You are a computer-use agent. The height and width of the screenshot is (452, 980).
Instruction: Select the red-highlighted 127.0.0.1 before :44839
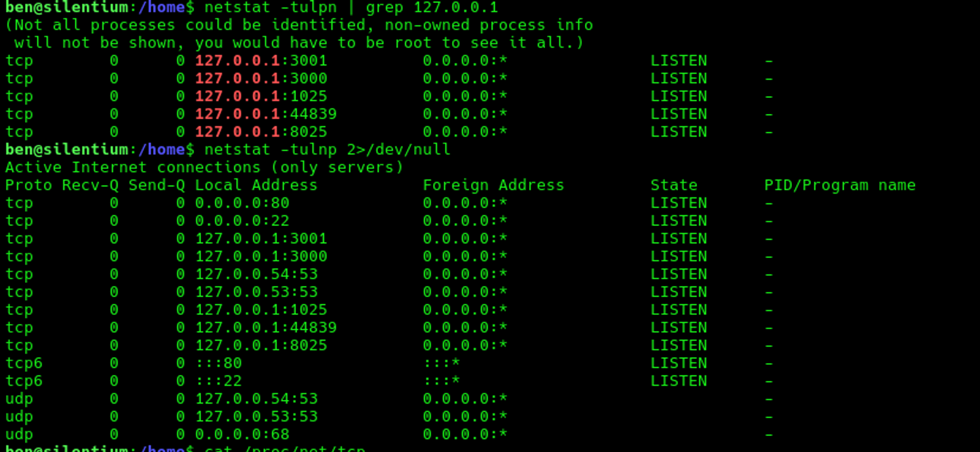[x=237, y=114]
